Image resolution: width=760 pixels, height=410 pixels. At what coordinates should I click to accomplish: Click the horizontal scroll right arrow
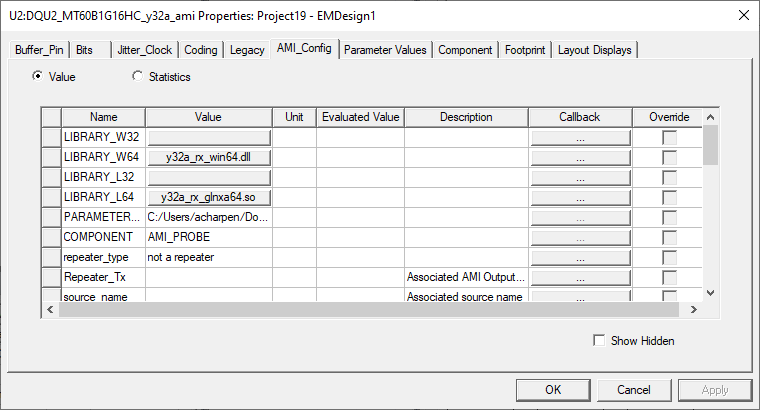(694, 309)
